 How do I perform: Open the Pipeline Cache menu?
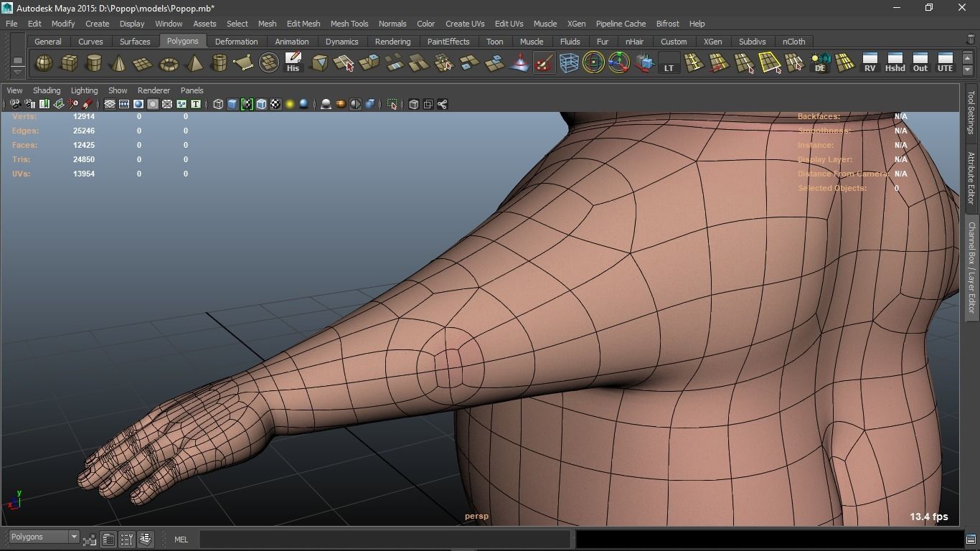point(621,24)
